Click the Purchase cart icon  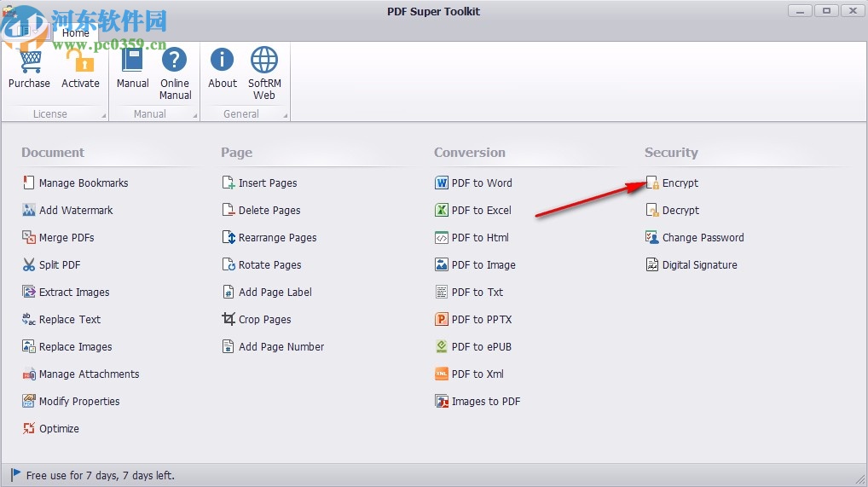(30, 61)
